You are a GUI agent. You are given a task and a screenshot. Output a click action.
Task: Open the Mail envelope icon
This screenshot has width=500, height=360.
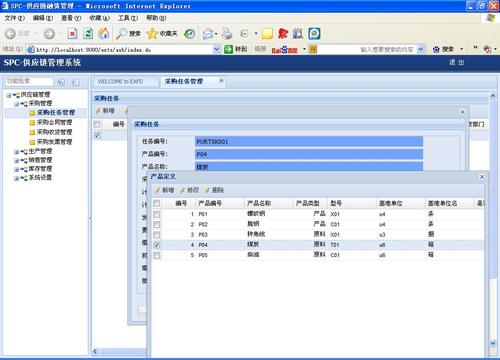click(208, 33)
